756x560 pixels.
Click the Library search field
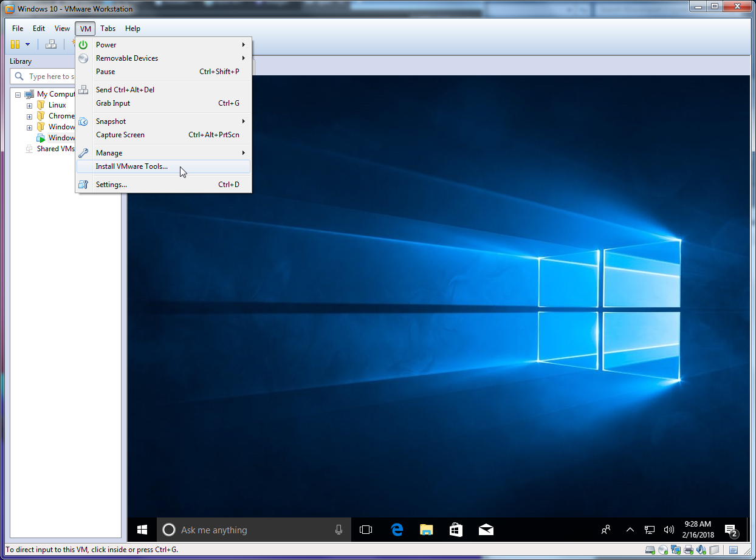[x=49, y=77]
